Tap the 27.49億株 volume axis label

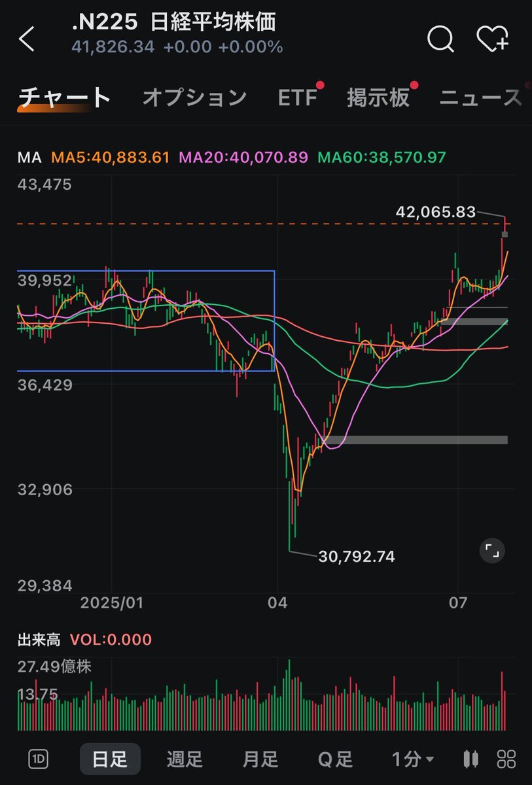coord(54,667)
